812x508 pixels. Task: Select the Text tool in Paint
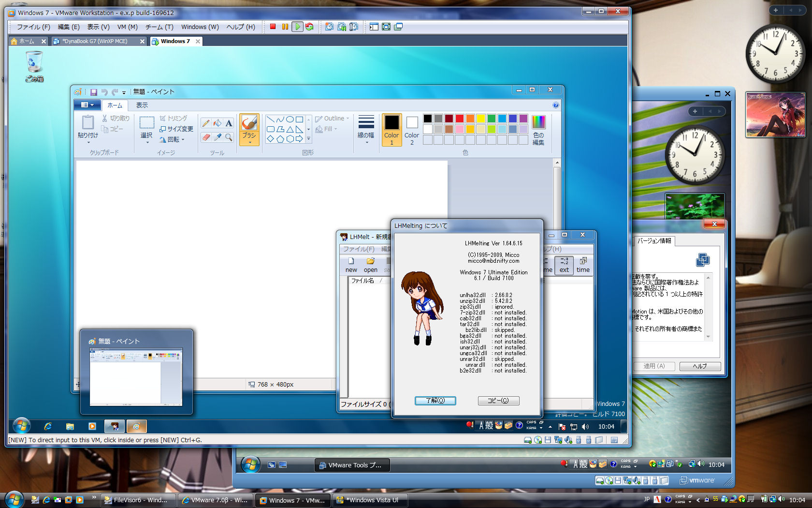229,123
